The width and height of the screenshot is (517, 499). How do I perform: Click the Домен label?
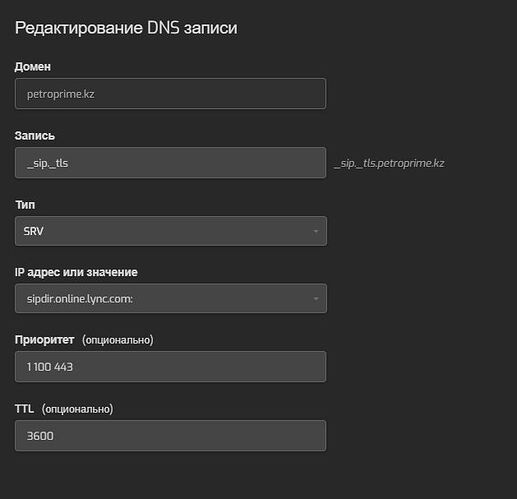(x=33, y=67)
